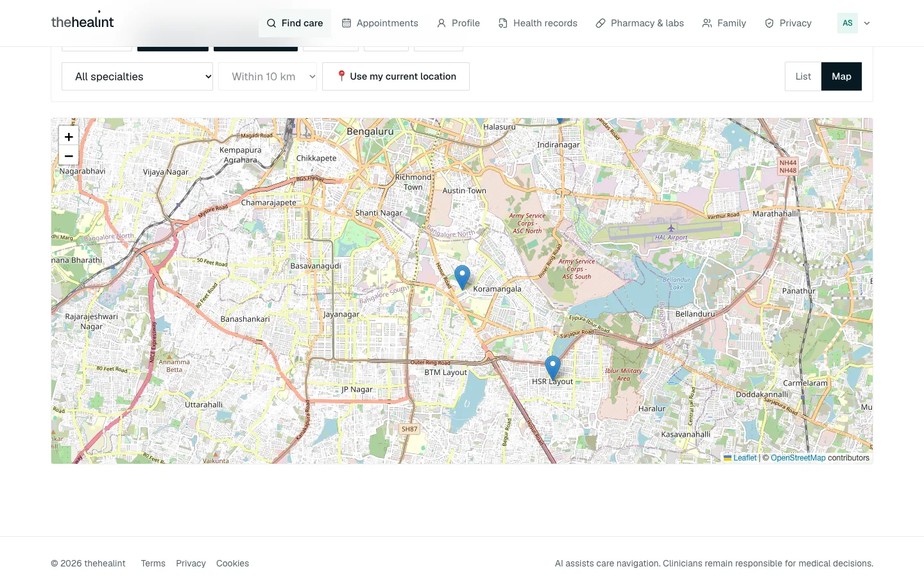Image resolution: width=924 pixels, height=578 pixels.
Task: Click the thehealint logo
Action: 82,22
